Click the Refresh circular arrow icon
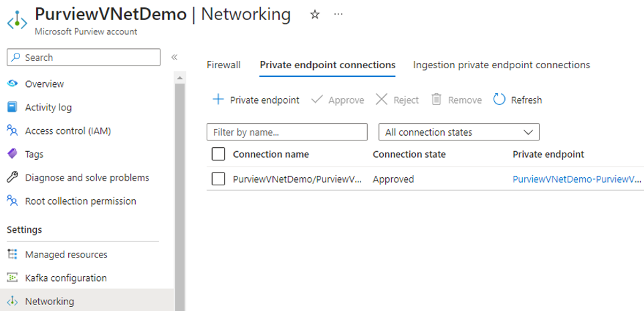Viewport: 644px width, 311px height. tap(499, 100)
